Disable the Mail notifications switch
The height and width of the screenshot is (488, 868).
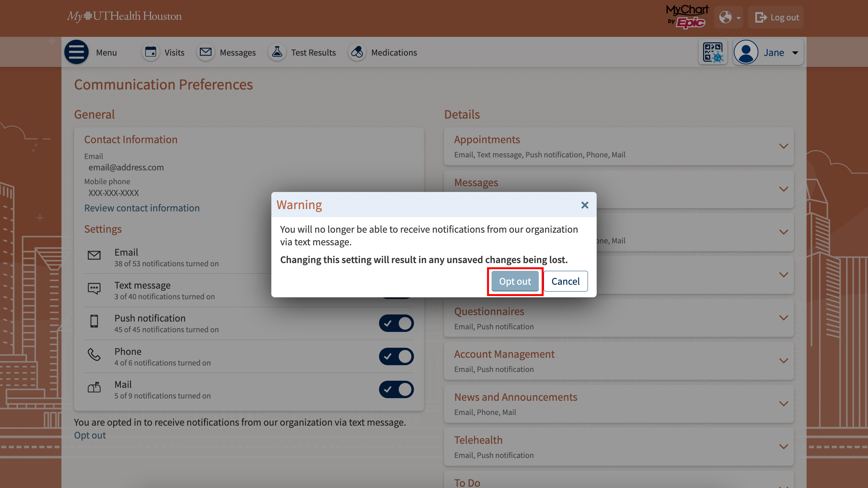pyautogui.click(x=396, y=389)
